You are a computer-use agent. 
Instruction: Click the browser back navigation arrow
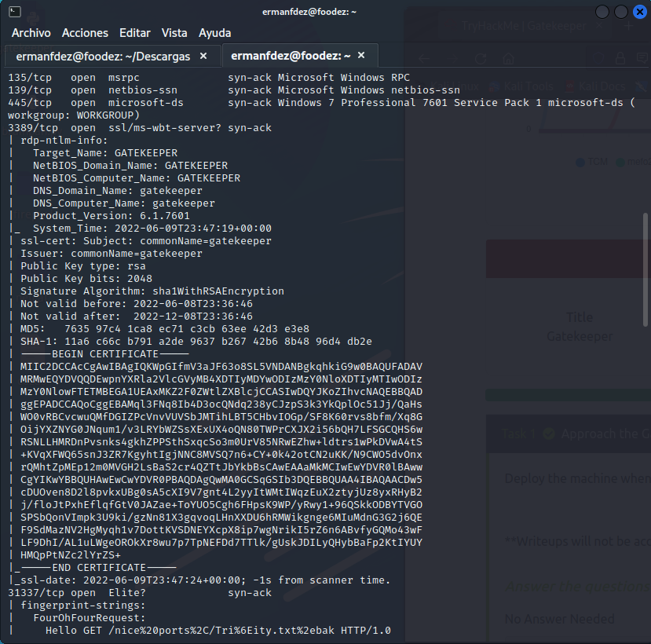424,59
